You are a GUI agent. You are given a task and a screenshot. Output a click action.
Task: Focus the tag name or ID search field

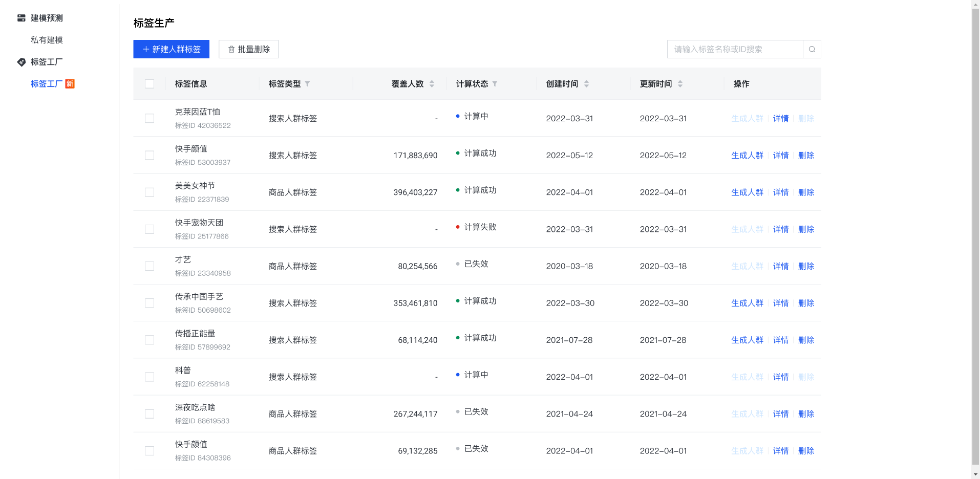point(735,49)
